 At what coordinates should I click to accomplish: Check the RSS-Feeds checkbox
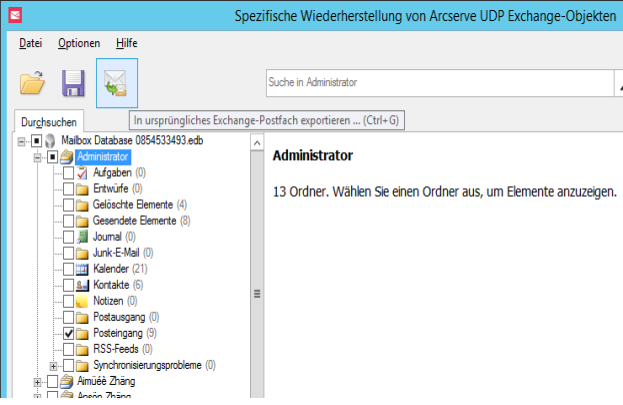pos(68,349)
